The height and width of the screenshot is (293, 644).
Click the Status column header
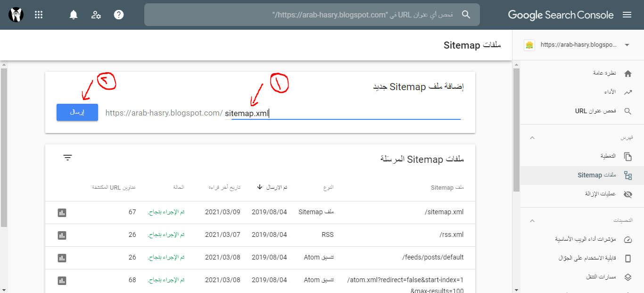click(179, 188)
